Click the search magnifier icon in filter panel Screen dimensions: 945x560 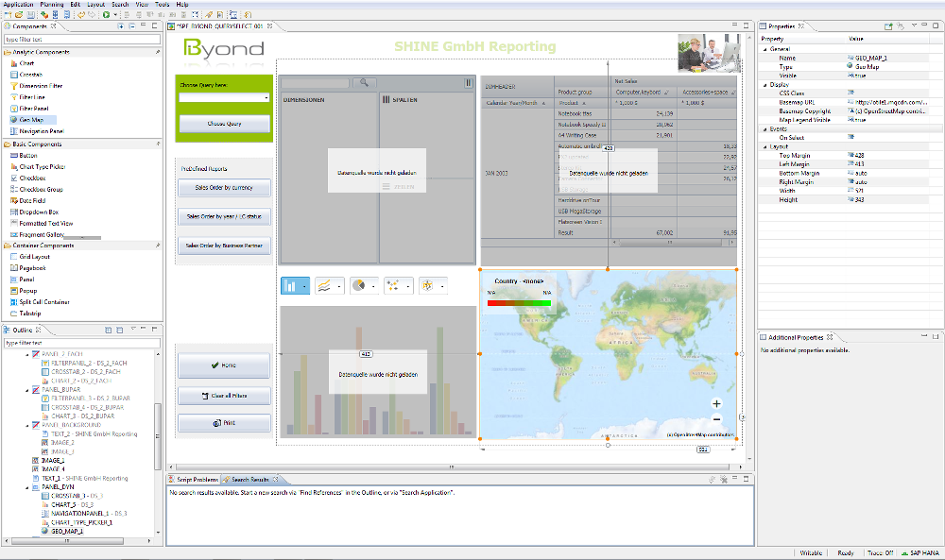coord(363,84)
